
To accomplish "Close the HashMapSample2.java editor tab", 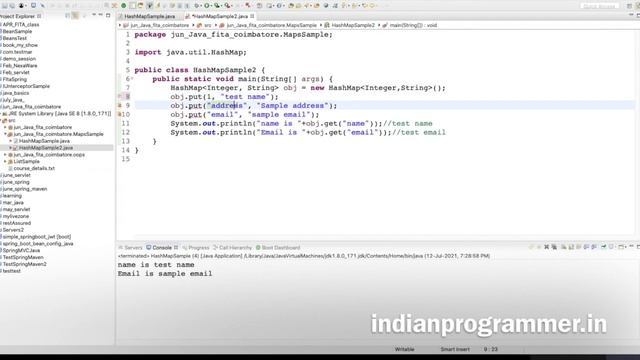I will click(x=252, y=16).
